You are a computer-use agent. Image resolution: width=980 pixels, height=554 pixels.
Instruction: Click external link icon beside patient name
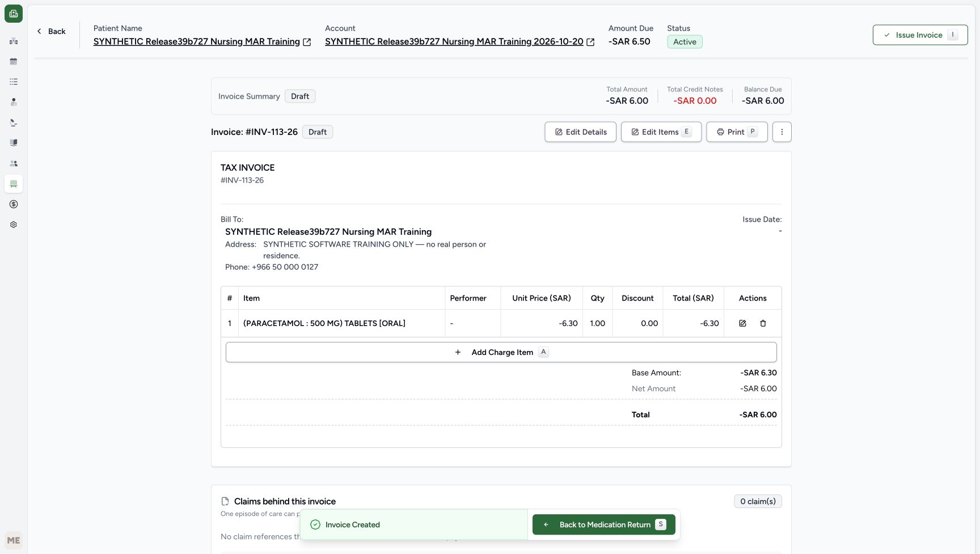pyautogui.click(x=307, y=42)
